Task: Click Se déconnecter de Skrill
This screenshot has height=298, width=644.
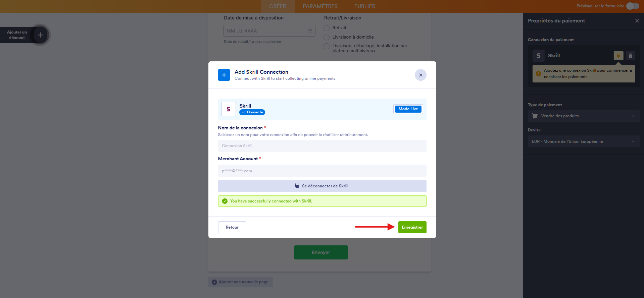Action: tap(322, 186)
